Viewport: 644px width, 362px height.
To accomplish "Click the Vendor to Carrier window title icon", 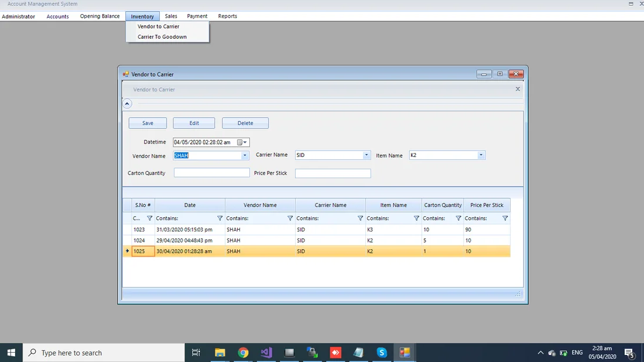I will (126, 74).
